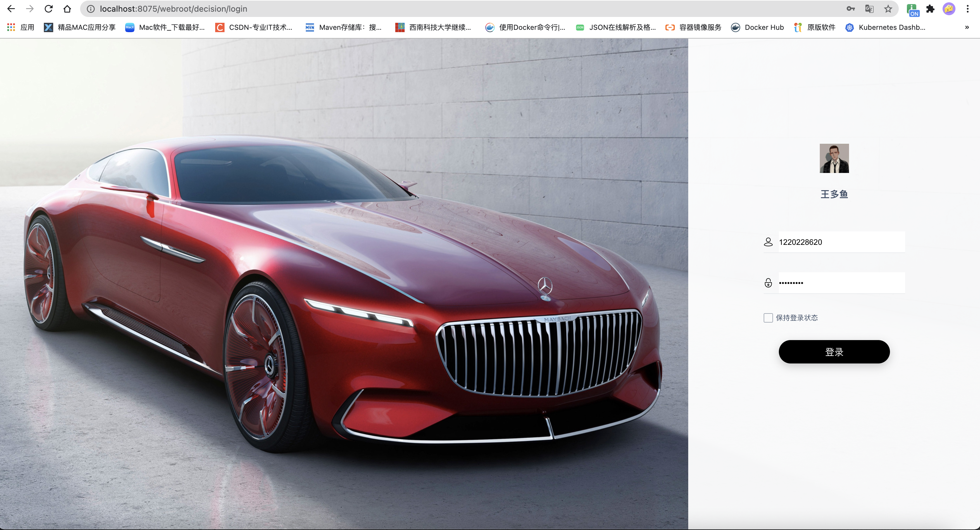Image resolution: width=980 pixels, height=530 pixels.
Task: Open the browser home page icon
Action: (x=67, y=9)
